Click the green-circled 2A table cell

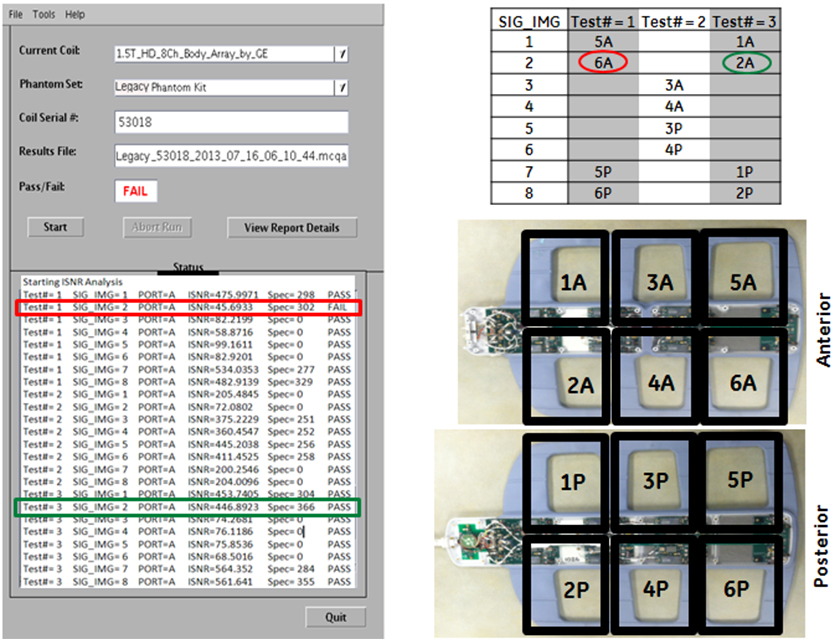pos(744,62)
